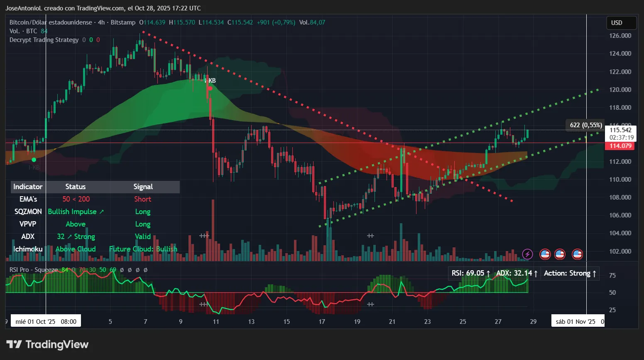This screenshot has width=644, height=360.
Task: Click the TradingView logo
Action: (x=47, y=344)
